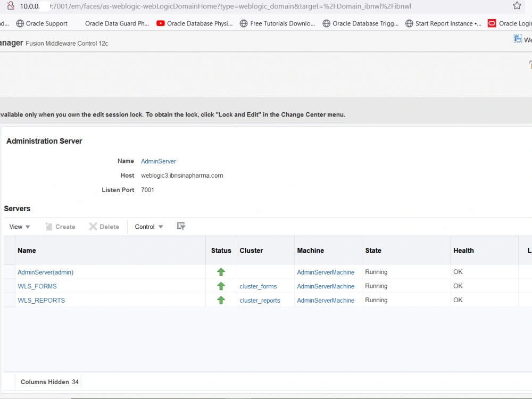
Task: Open the Oracle Support bookmark
Action: tap(42, 23)
